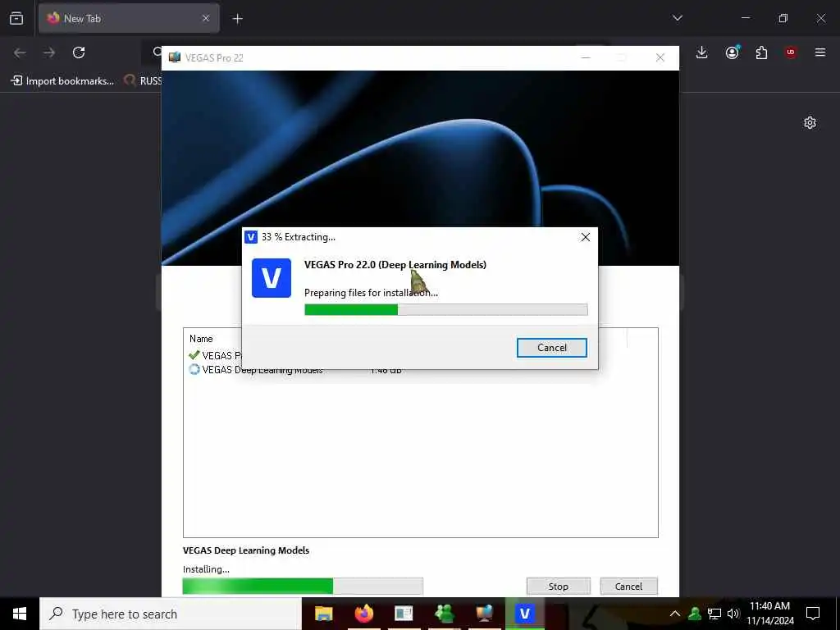
Task: Click the taskbar search box
Action: [171, 614]
